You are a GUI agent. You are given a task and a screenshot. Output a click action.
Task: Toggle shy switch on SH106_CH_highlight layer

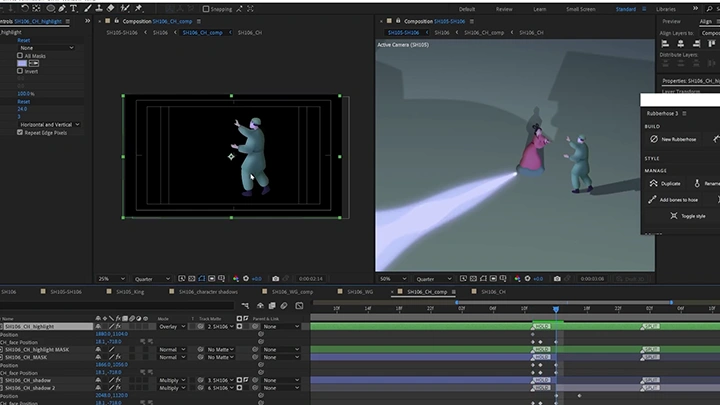[x=98, y=326]
